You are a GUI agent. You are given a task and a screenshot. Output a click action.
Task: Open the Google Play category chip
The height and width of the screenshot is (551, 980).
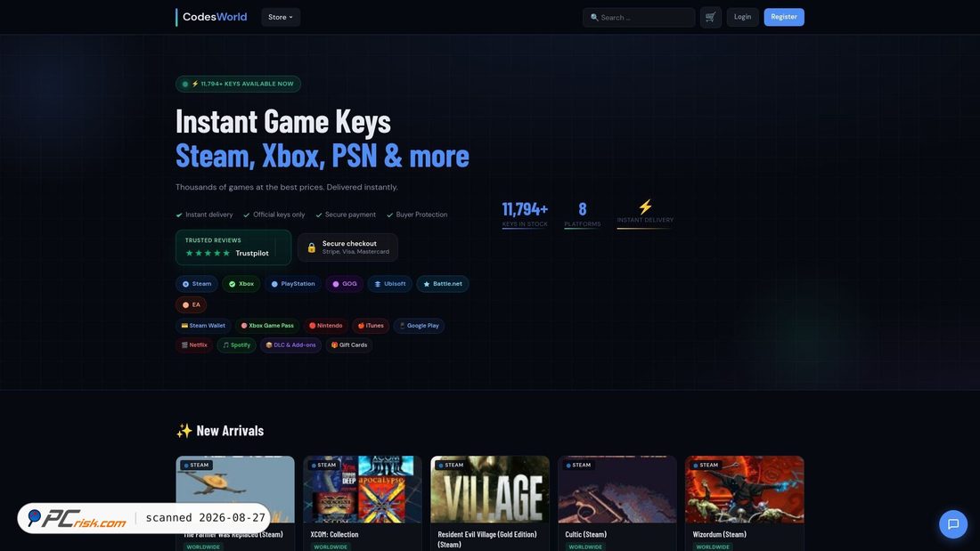pyautogui.click(x=420, y=326)
